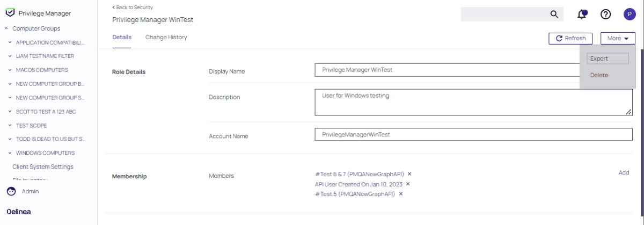
Task: Collapse the Computer Groups section
Action: (6, 28)
